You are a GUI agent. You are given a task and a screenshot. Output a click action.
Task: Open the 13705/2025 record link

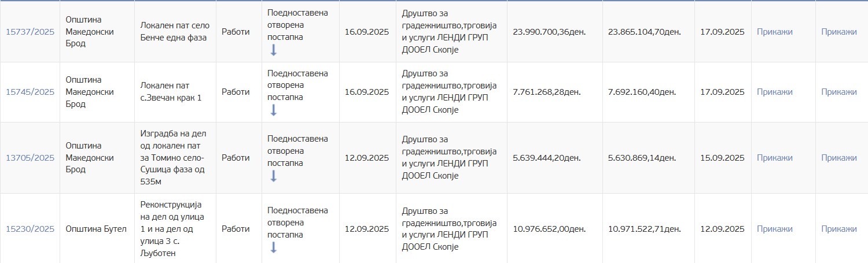[30, 158]
